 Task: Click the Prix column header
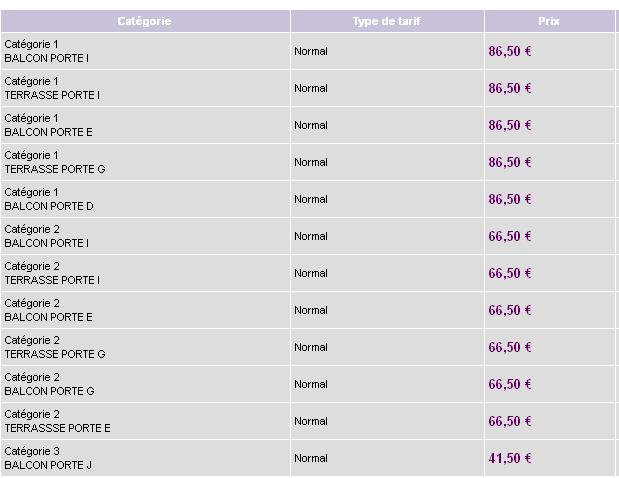tap(549, 21)
